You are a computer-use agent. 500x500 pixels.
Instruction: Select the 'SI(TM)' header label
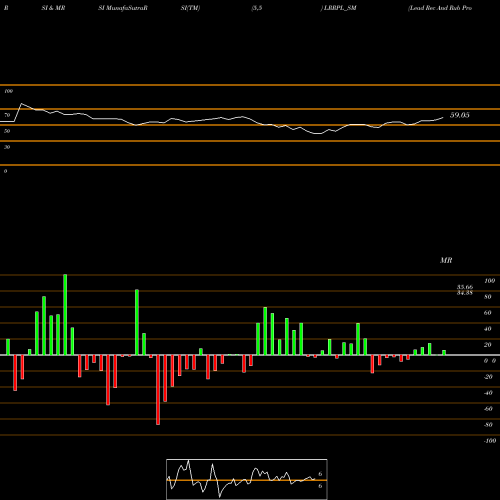(190, 8)
